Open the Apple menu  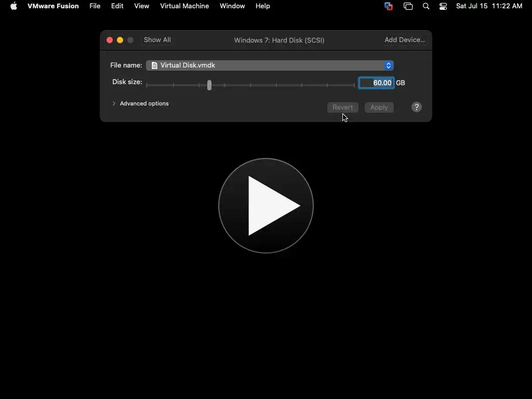pos(14,6)
